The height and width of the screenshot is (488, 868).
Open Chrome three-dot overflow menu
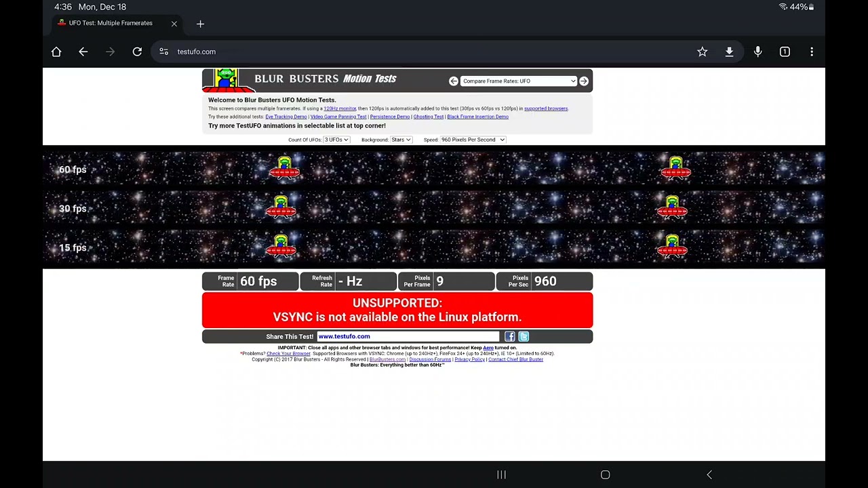coord(812,52)
